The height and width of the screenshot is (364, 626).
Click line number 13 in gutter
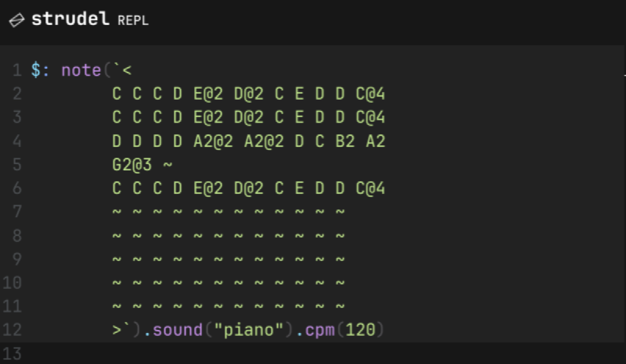tap(12, 354)
